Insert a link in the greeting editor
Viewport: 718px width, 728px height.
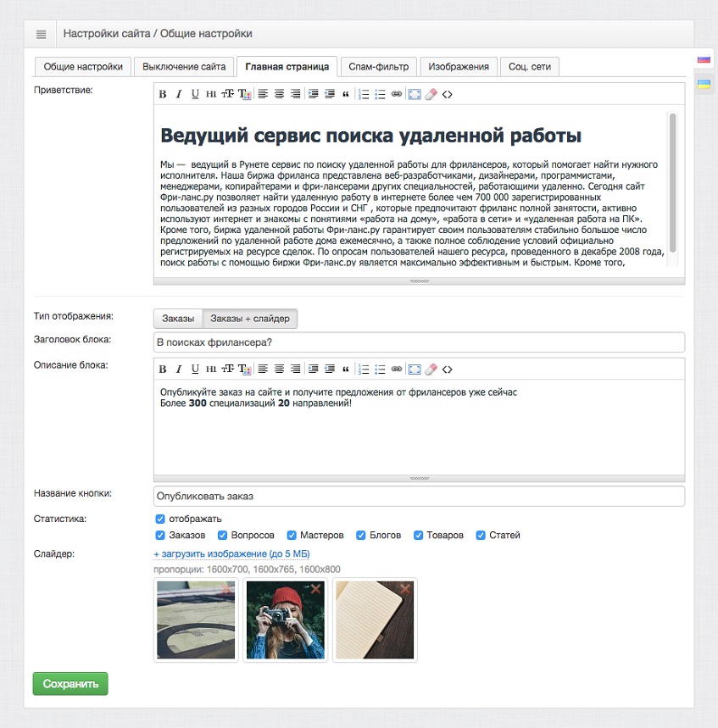point(397,94)
